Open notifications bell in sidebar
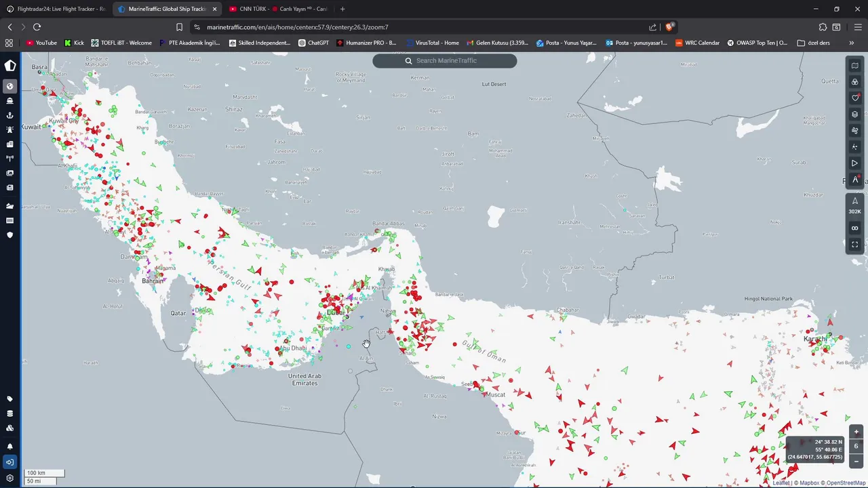 tap(9, 447)
